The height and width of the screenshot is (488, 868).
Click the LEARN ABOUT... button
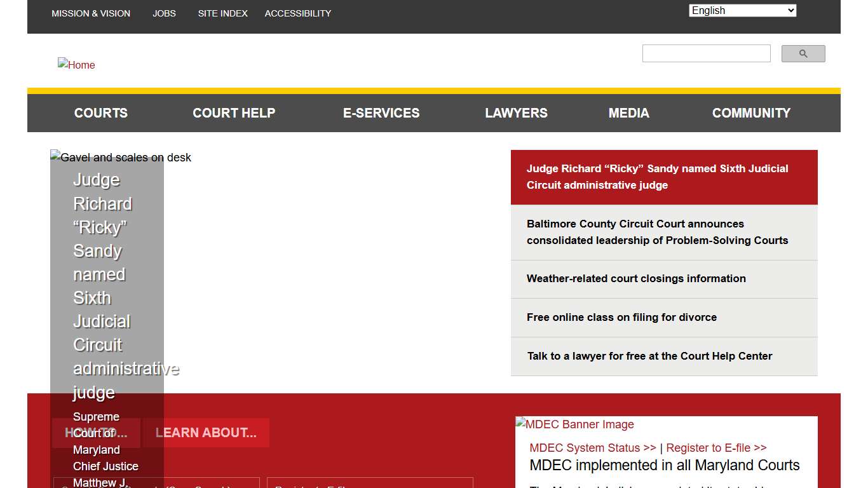205,432
